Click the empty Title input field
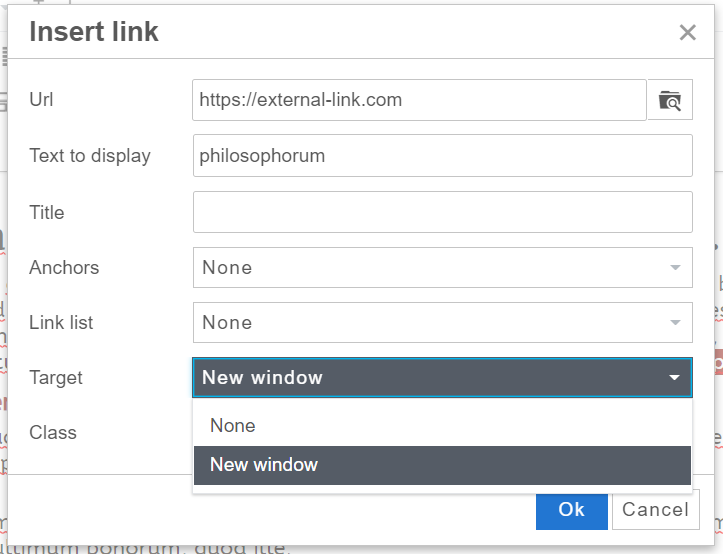The width and height of the screenshot is (723, 554). tap(442, 212)
